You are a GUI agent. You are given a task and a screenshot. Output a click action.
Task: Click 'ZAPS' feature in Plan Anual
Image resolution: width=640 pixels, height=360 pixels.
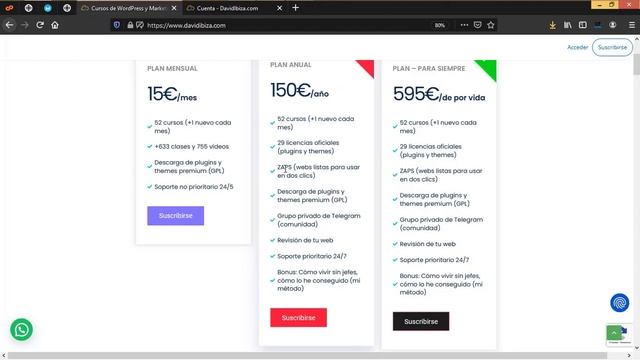[318, 171]
